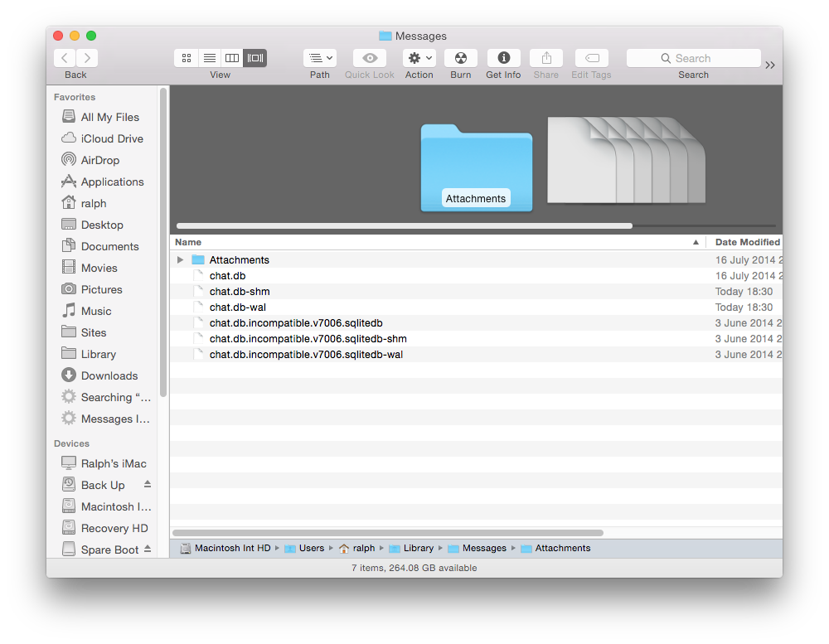Image resolution: width=829 pixels, height=644 pixels.
Task: Go back with the left arrow button
Action: point(65,58)
